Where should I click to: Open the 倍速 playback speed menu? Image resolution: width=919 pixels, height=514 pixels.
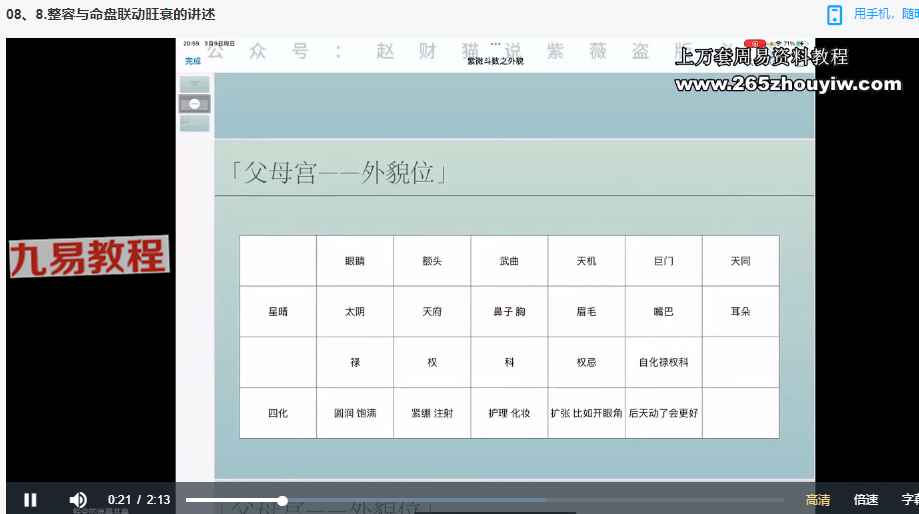865,500
